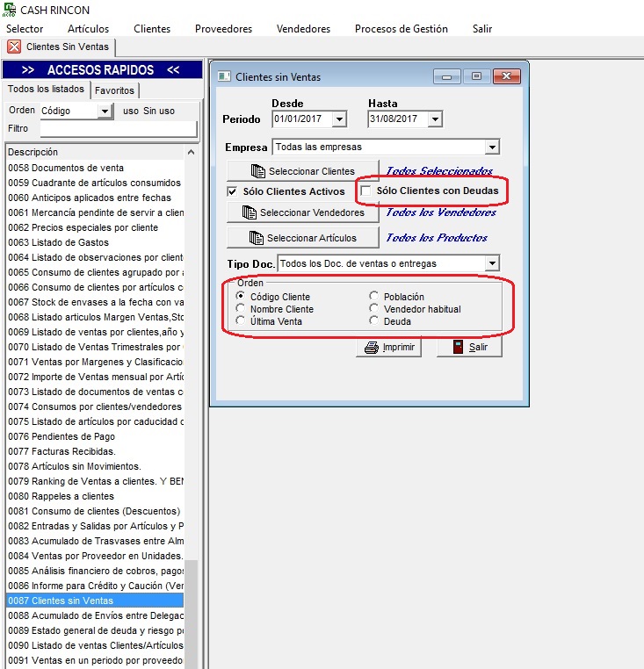The image size is (644, 669).
Task: Click the Todos los Productos link
Action: (437, 238)
